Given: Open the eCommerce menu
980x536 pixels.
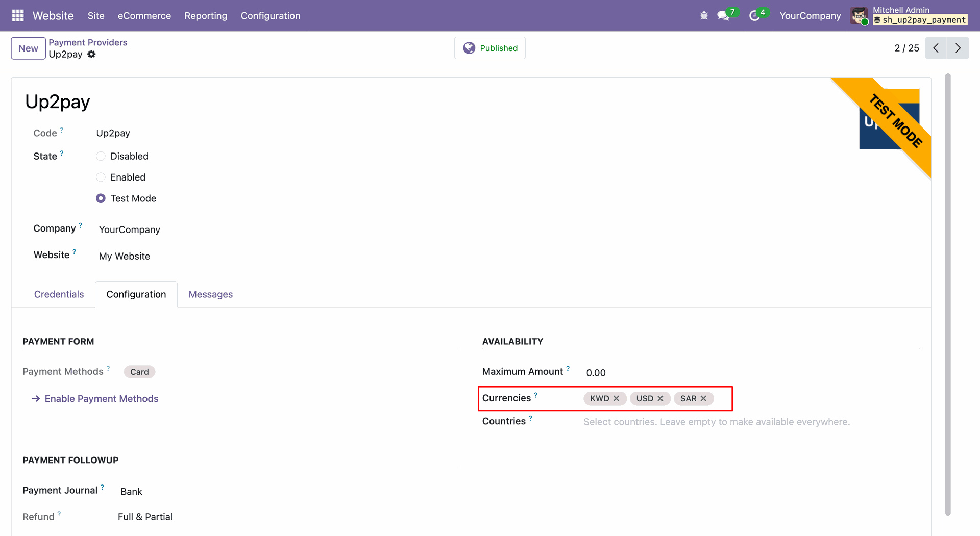Looking at the screenshot, I should click(x=144, y=16).
